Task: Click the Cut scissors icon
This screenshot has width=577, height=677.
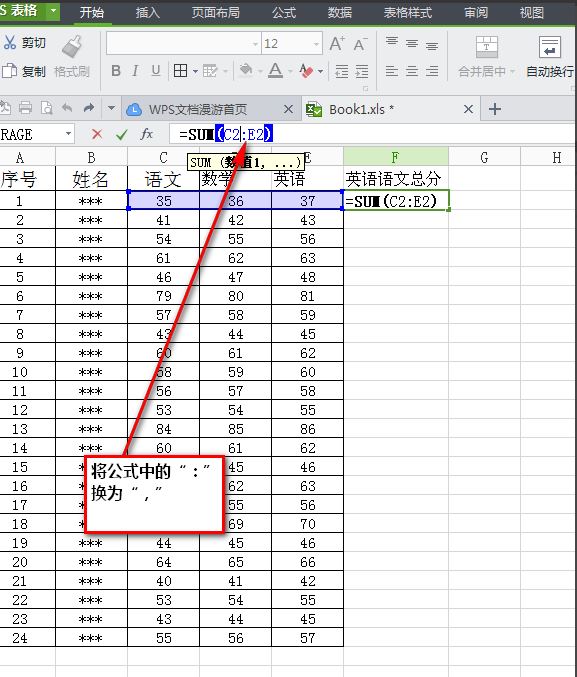Action: point(10,43)
